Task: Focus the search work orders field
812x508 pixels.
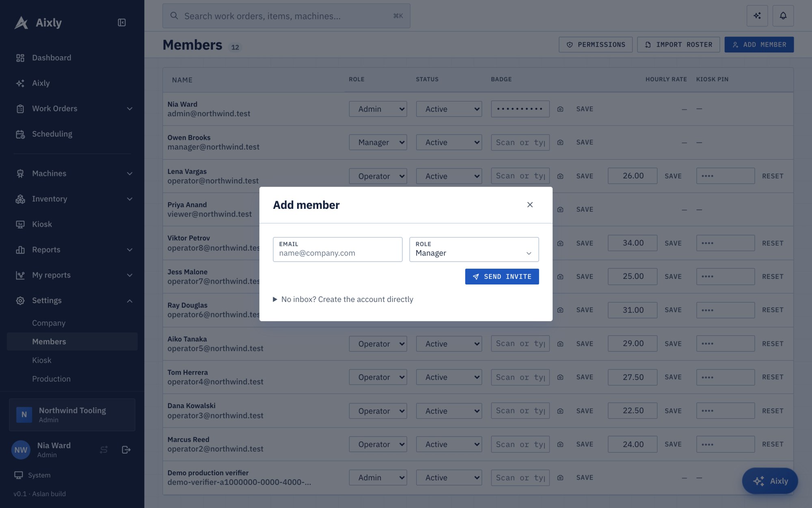Action: tap(286, 16)
